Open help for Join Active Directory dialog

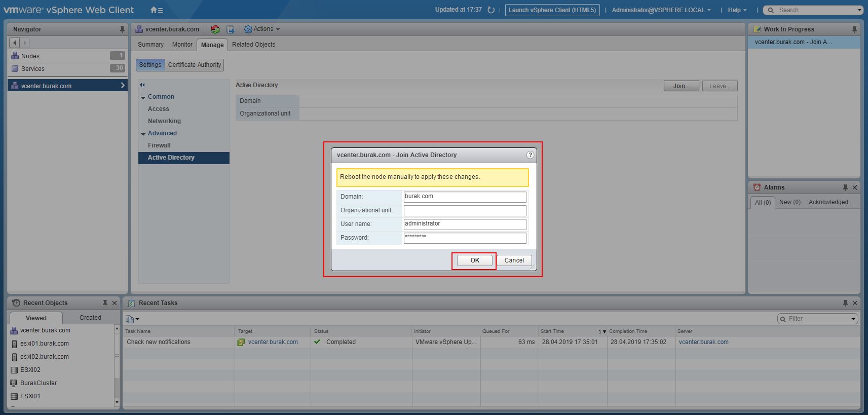tap(530, 155)
